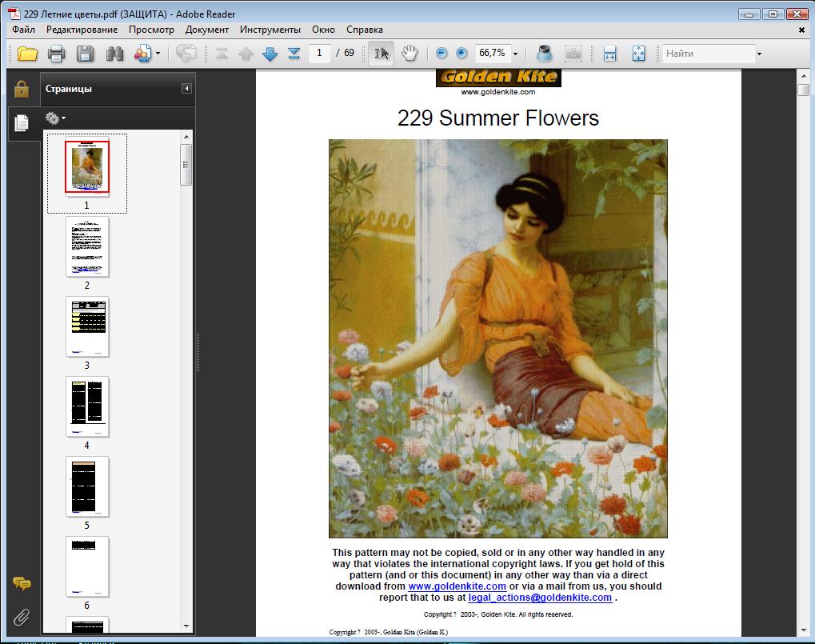Go to next page down arrow
The width and height of the screenshot is (815, 644).
point(270,54)
